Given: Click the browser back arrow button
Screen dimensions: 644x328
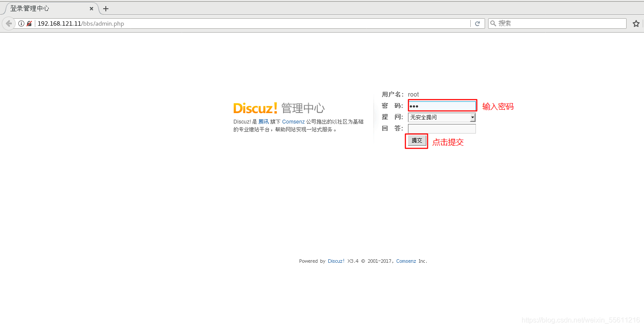Looking at the screenshot, I should click(8, 23).
